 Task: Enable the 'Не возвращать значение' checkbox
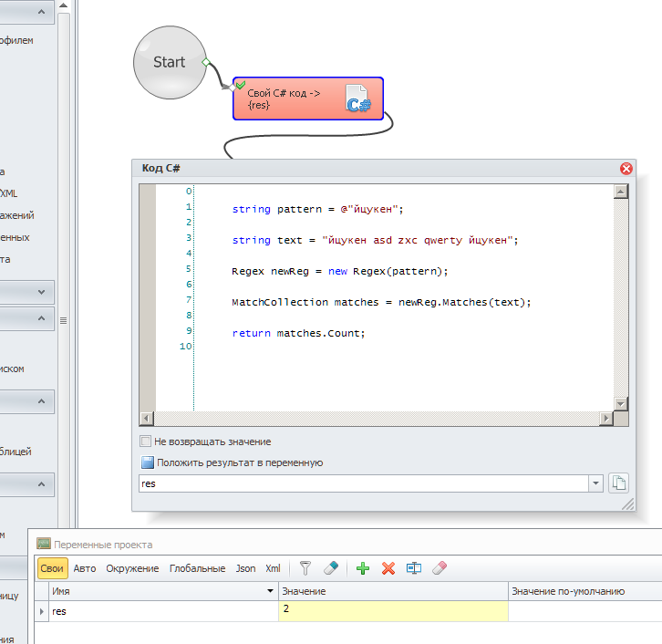tap(146, 441)
